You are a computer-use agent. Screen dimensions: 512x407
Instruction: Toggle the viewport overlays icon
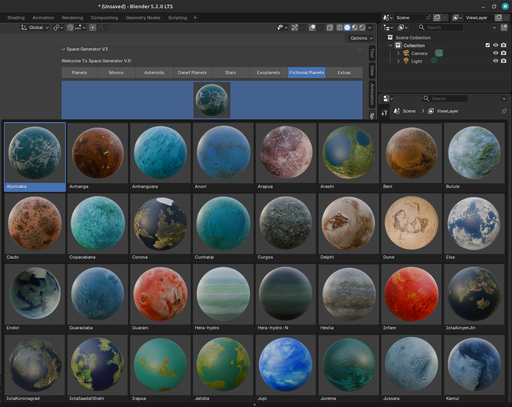tap(312, 28)
